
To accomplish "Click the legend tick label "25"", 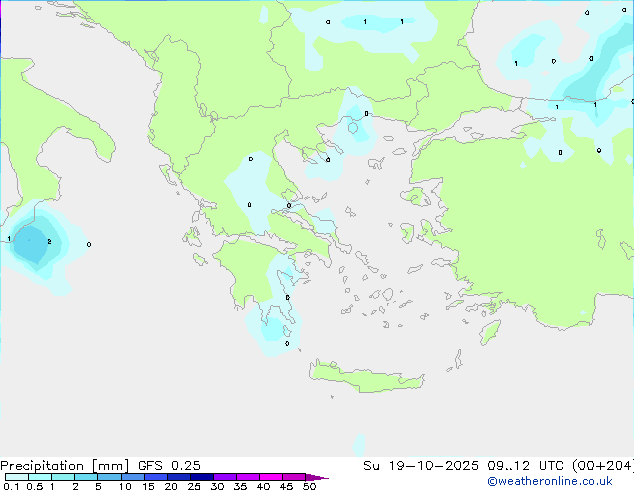I will click(194, 486).
